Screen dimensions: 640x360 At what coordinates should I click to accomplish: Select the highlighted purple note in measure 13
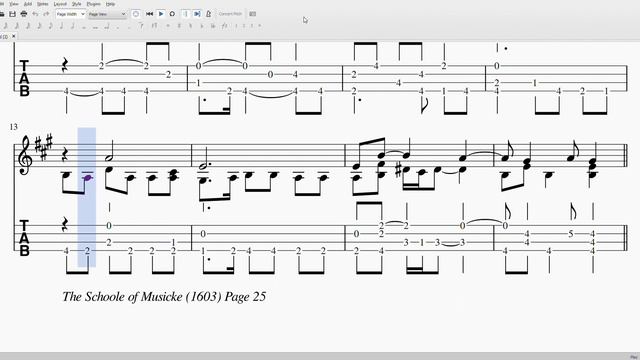coord(87,178)
